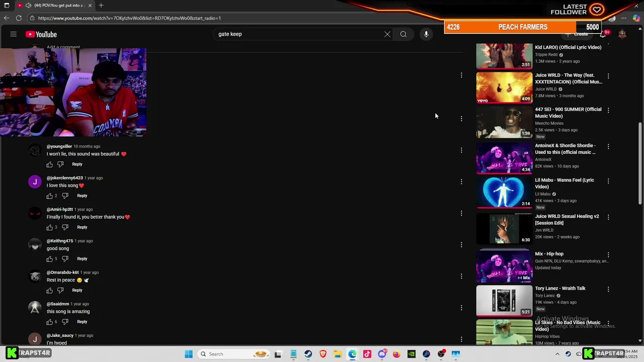This screenshot has height=362, width=644.
Task: Open three-dot menu for @Ssaidmm's comment
Action: (461, 308)
